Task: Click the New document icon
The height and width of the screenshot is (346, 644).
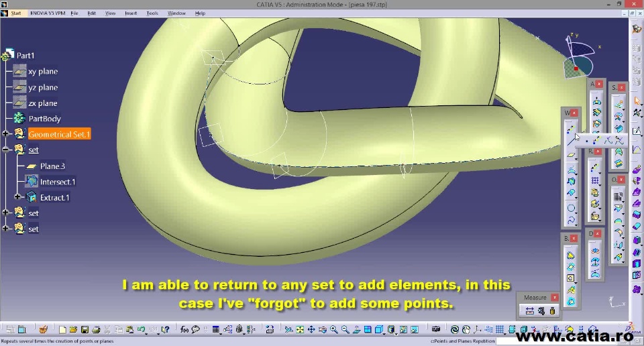Action: (x=62, y=329)
